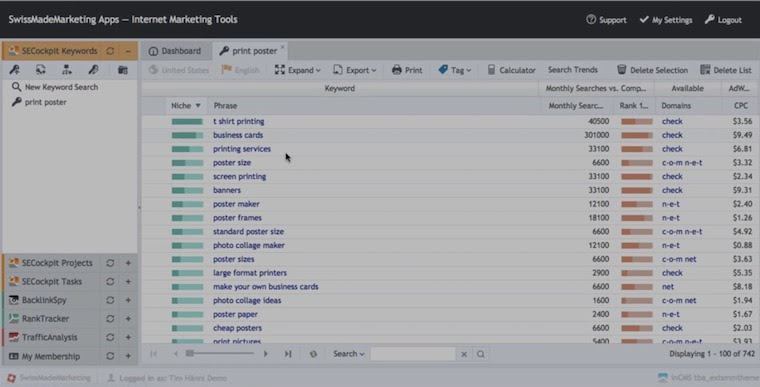Click c-o-m n-e-t for standard poster size
The width and height of the screenshot is (760, 387).
point(682,232)
